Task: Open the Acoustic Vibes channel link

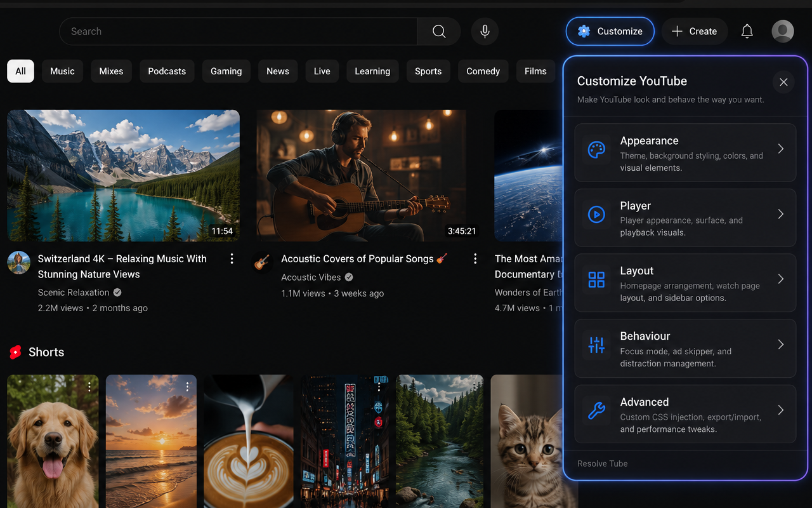Action: point(311,277)
